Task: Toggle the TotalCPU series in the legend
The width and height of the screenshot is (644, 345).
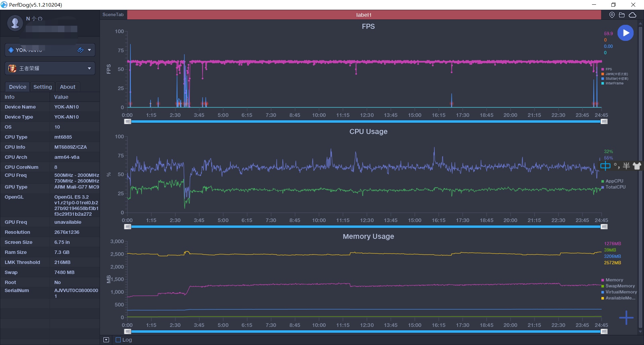Action: click(x=613, y=187)
